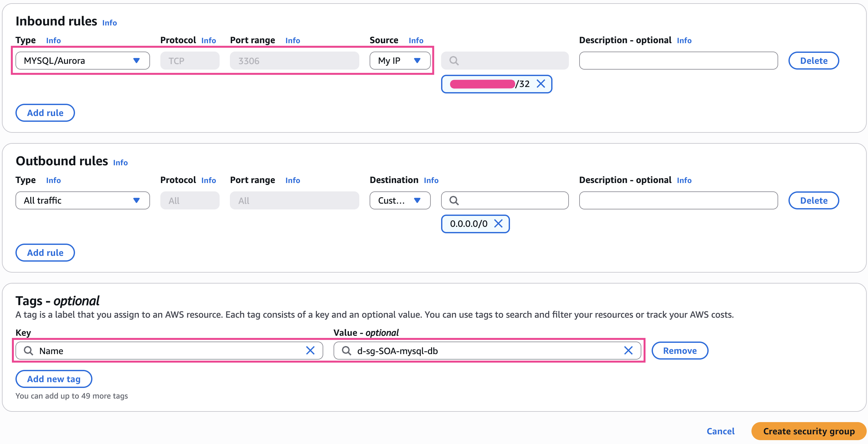Open Info next to Outbound rules heading

click(120, 163)
